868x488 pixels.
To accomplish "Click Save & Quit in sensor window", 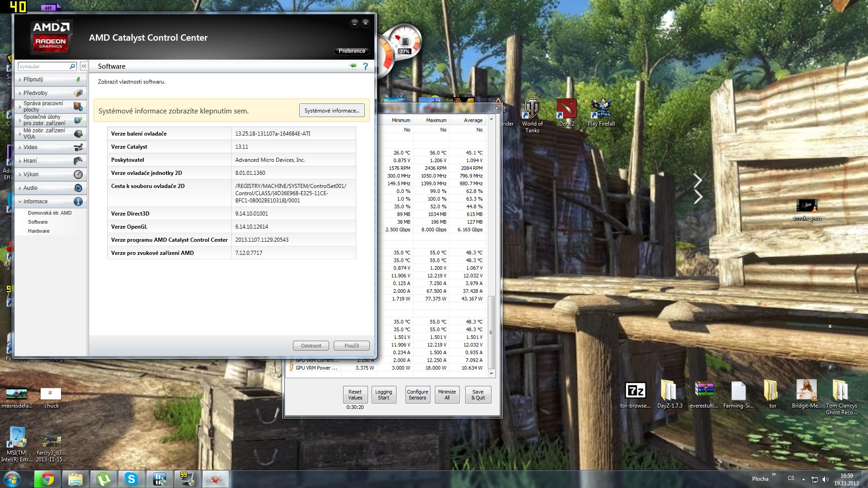I will click(478, 395).
